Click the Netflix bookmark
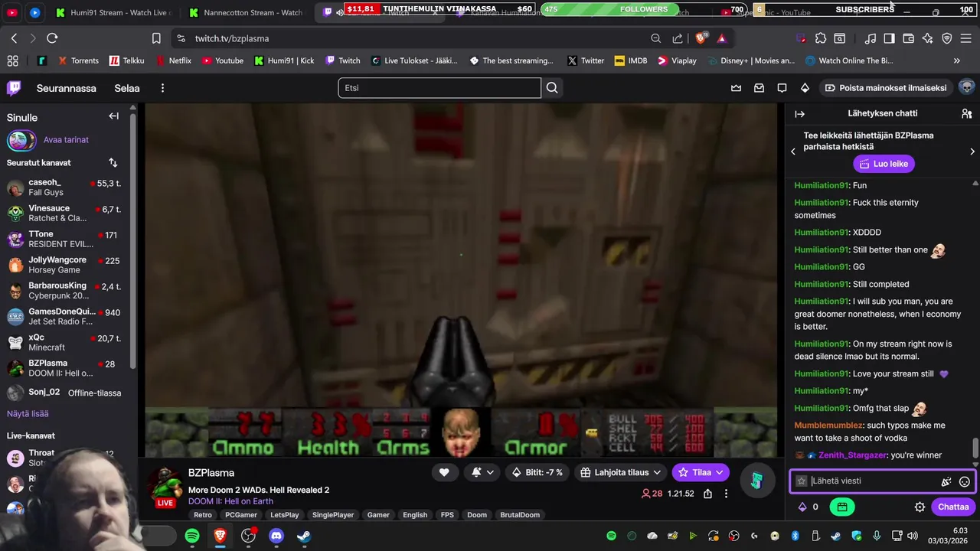Viewport: 980px width, 551px height. click(x=174, y=60)
